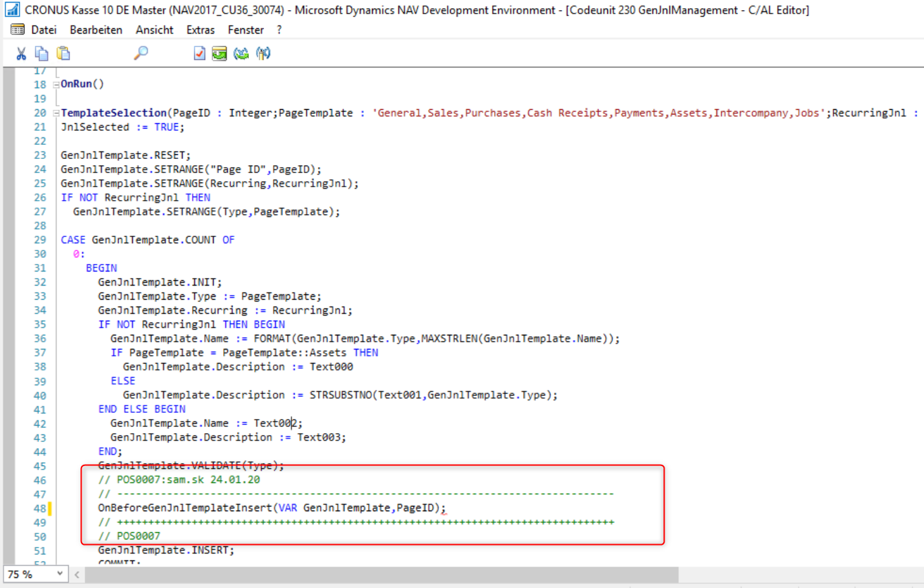
Task: Click the scroll-left arrow next to the zoom box
Action: [x=77, y=574]
